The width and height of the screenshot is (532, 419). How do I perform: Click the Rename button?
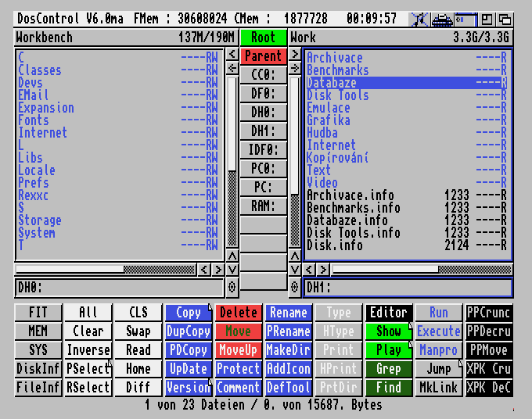pyautogui.click(x=289, y=313)
